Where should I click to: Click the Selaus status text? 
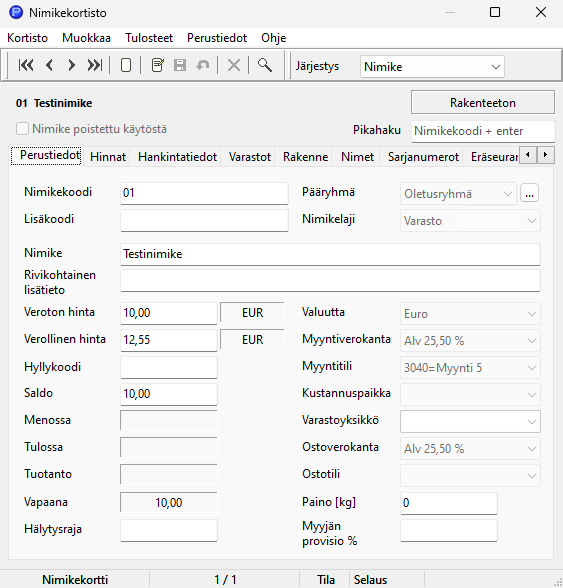coord(370,580)
